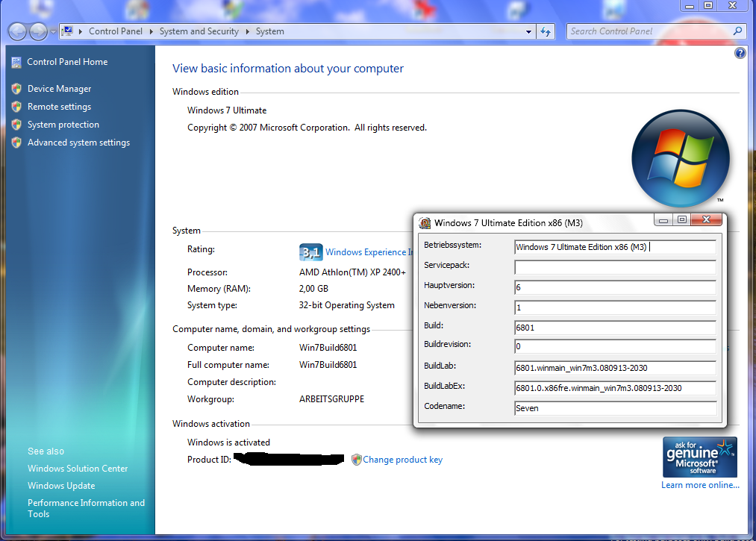Viewport: 756px width, 541px height.
Task: Maximize the System control panel window
Action: [x=708, y=6]
